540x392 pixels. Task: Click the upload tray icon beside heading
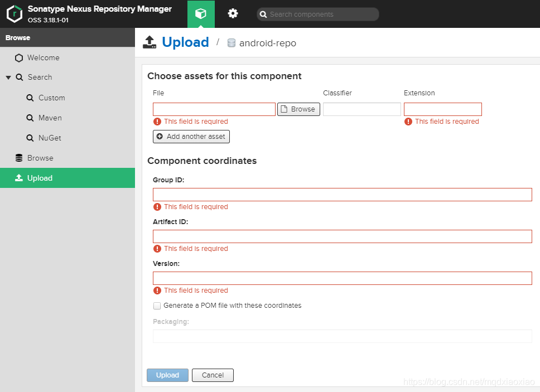coord(150,42)
